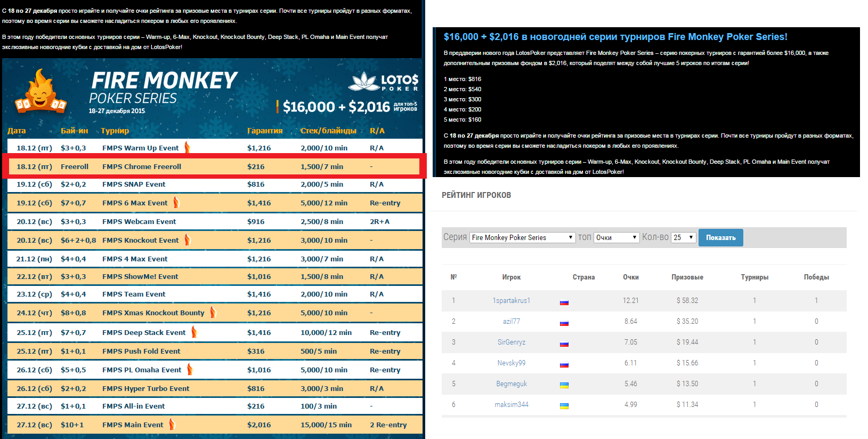Click the FMPS Push Fold Event tournament name

click(x=141, y=351)
